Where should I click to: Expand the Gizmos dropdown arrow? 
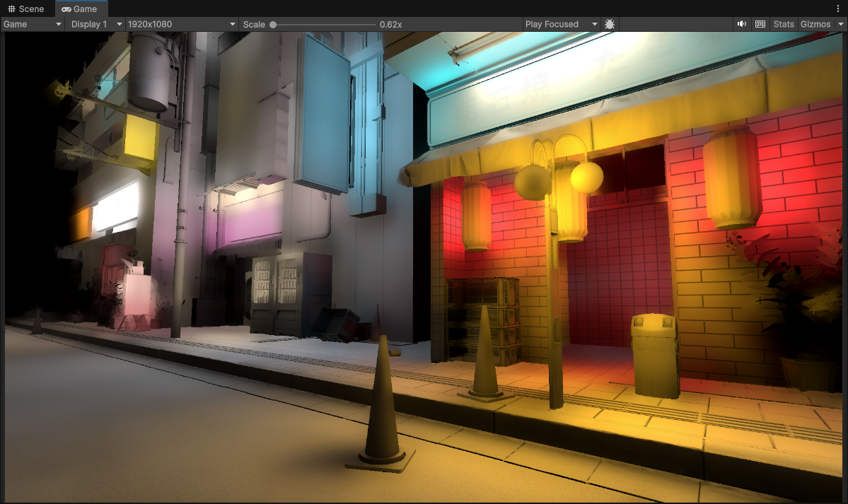[x=841, y=24]
